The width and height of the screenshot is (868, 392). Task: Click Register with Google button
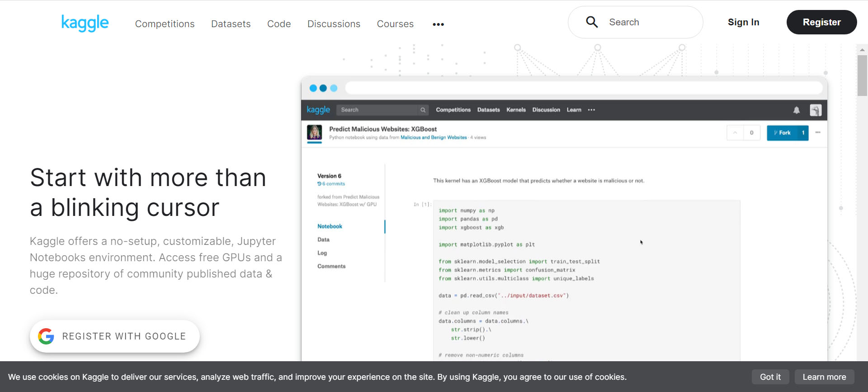click(x=115, y=336)
